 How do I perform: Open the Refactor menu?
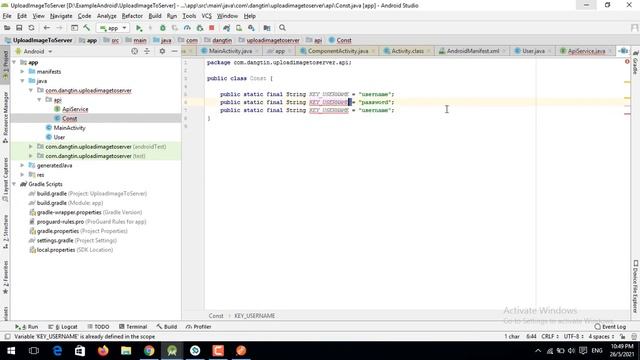click(x=132, y=16)
